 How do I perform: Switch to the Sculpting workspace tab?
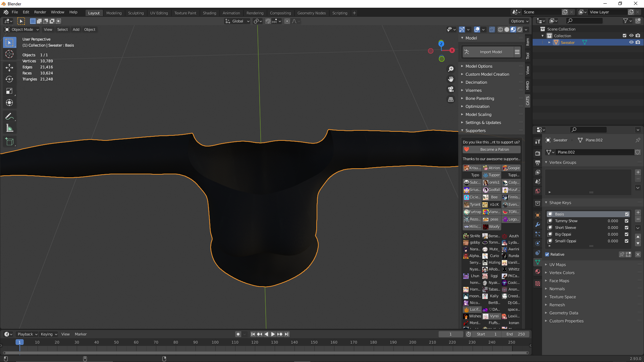point(136,13)
